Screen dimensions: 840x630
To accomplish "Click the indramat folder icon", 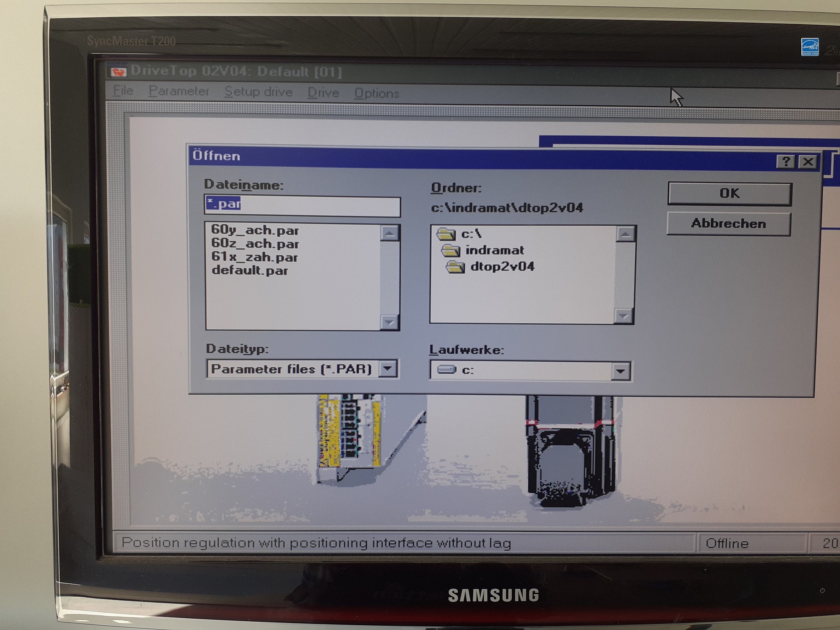I will pyautogui.click(x=451, y=250).
